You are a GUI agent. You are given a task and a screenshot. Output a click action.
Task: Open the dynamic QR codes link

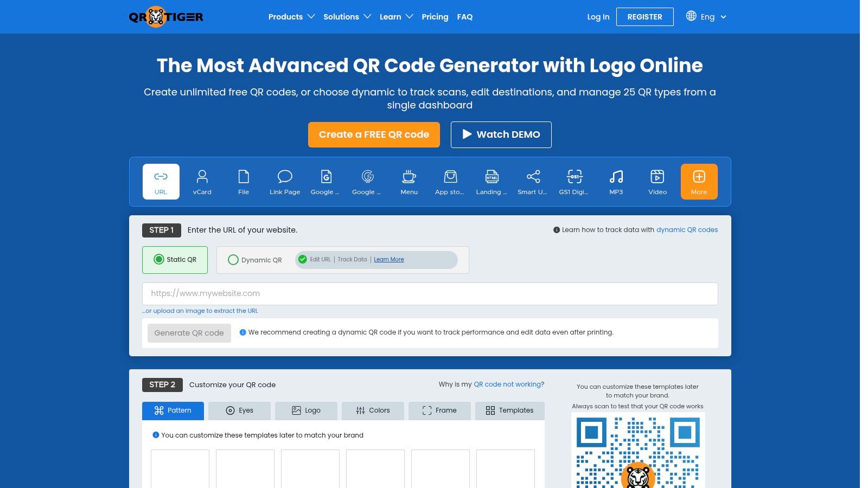(x=687, y=230)
